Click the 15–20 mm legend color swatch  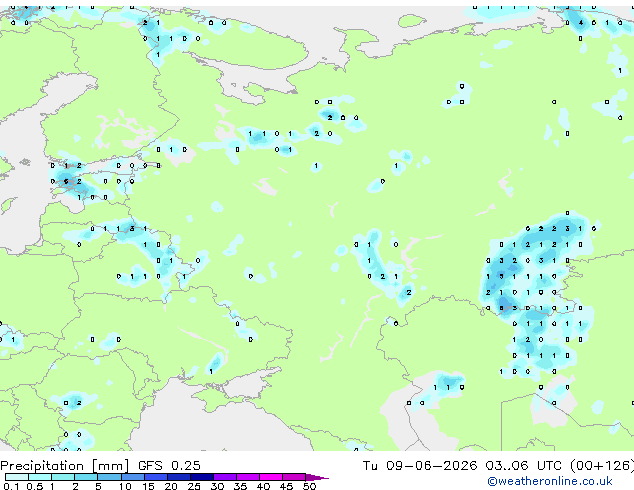(155, 477)
